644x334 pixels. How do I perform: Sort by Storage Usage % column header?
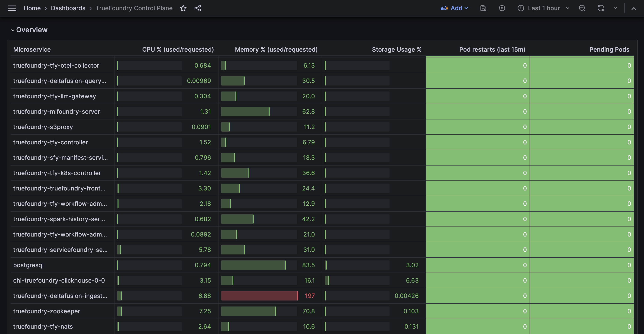(397, 49)
